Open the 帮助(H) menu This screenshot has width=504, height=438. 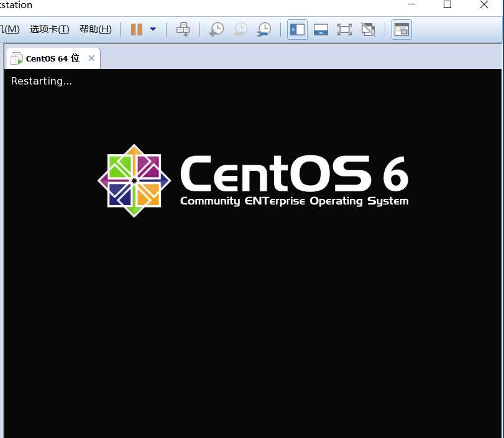coord(96,29)
